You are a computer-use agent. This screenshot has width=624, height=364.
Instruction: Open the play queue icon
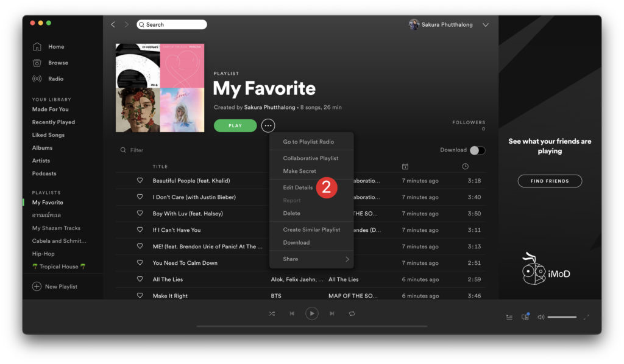509,317
